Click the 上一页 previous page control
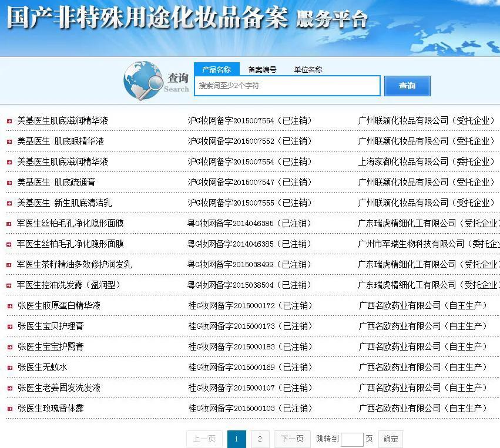The height and width of the screenshot is (448, 500). pyautogui.click(x=203, y=439)
